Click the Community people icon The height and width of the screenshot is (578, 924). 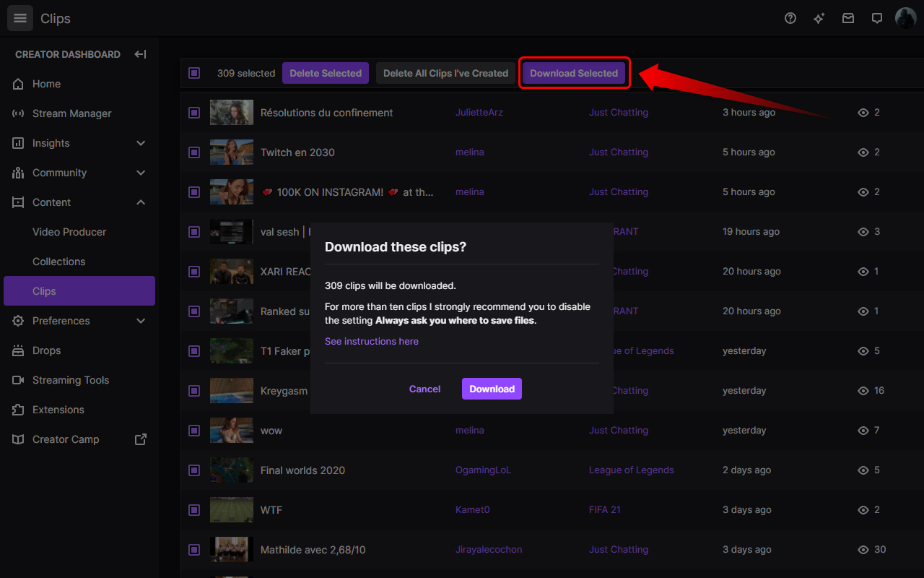(x=19, y=173)
